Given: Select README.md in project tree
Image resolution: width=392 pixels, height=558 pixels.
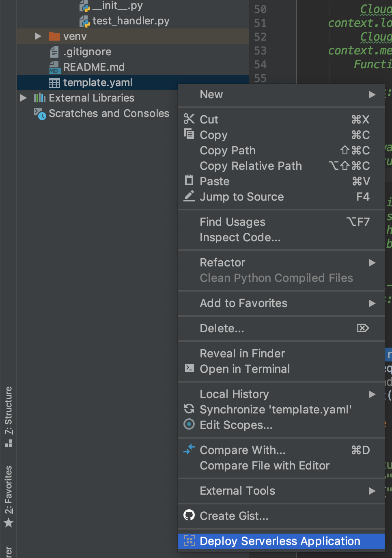Looking at the screenshot, I should pos(94,67).
